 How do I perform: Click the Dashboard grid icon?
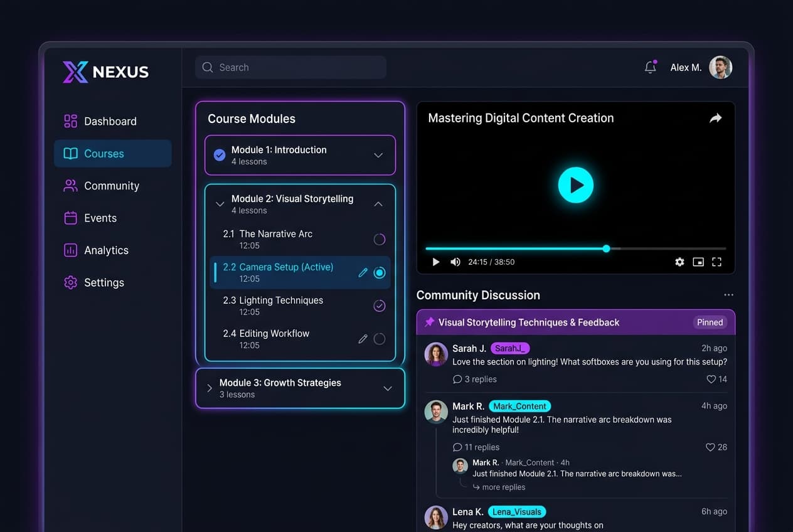[71, 121]
